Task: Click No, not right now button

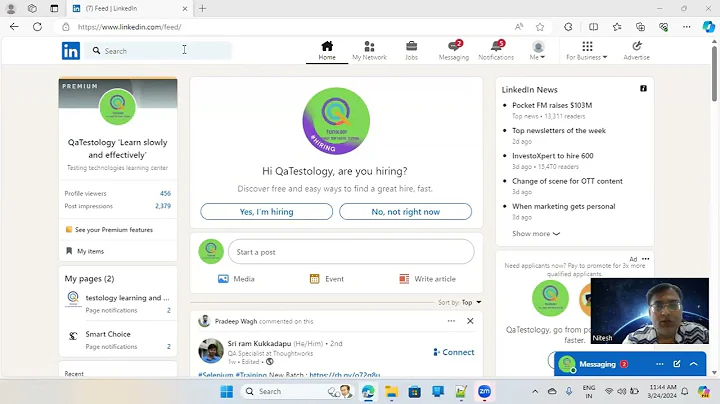Action: [405, 212]
